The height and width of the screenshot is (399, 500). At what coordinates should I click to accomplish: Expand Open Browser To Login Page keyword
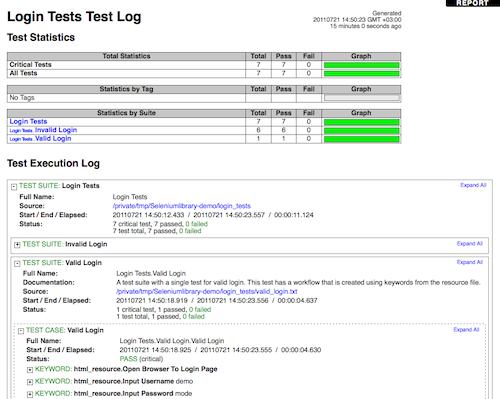click(30, 370)
